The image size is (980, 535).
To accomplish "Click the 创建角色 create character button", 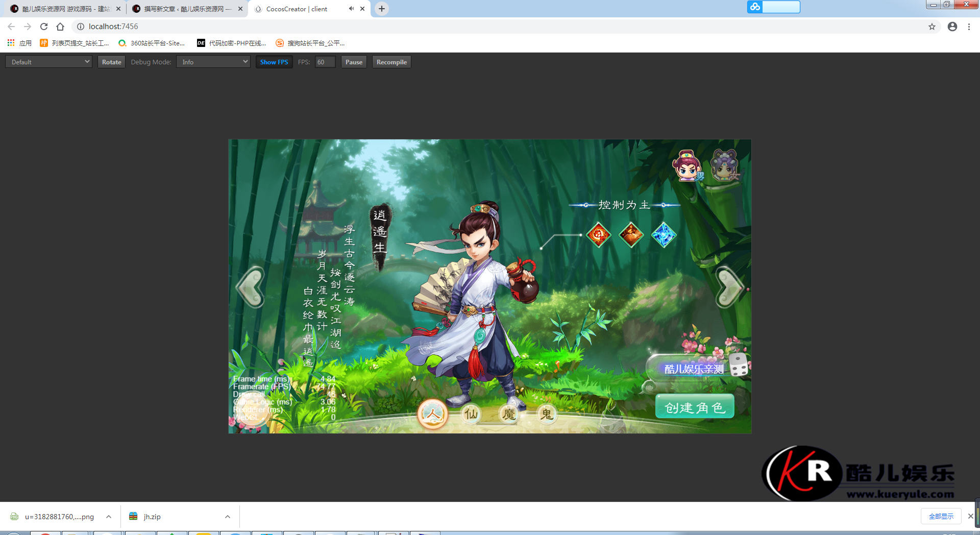I will point(695,407).
